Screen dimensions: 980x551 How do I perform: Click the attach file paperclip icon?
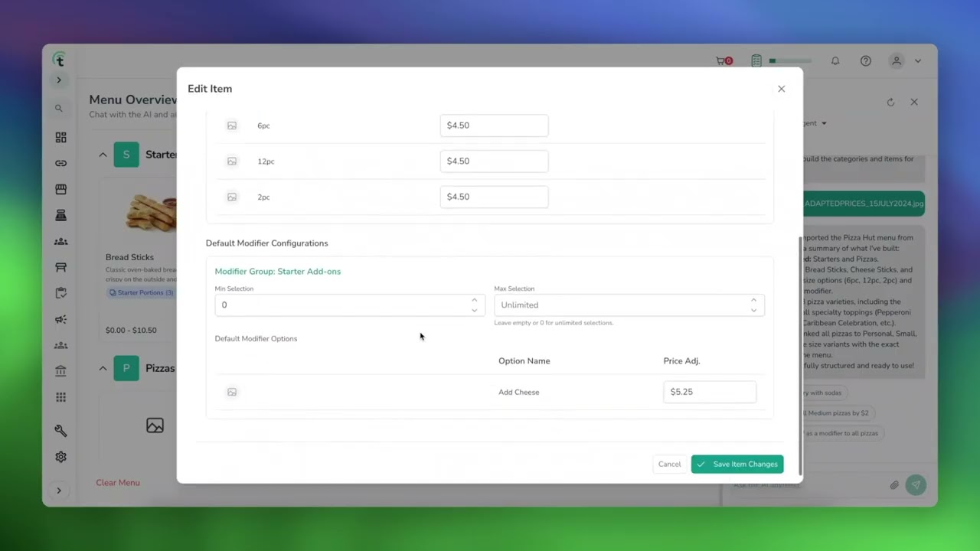[x=893, y=485]
